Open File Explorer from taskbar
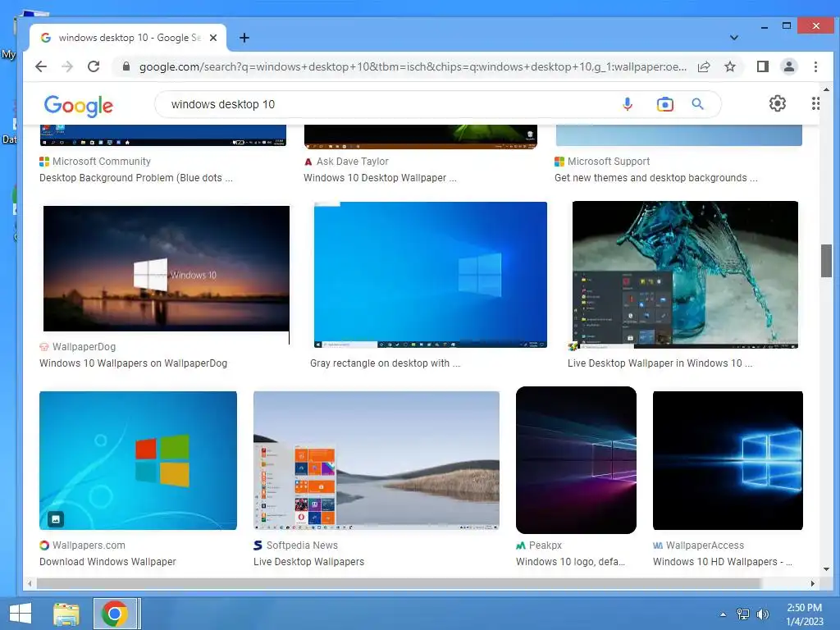The image size is (840, 630). coord(66,614)
